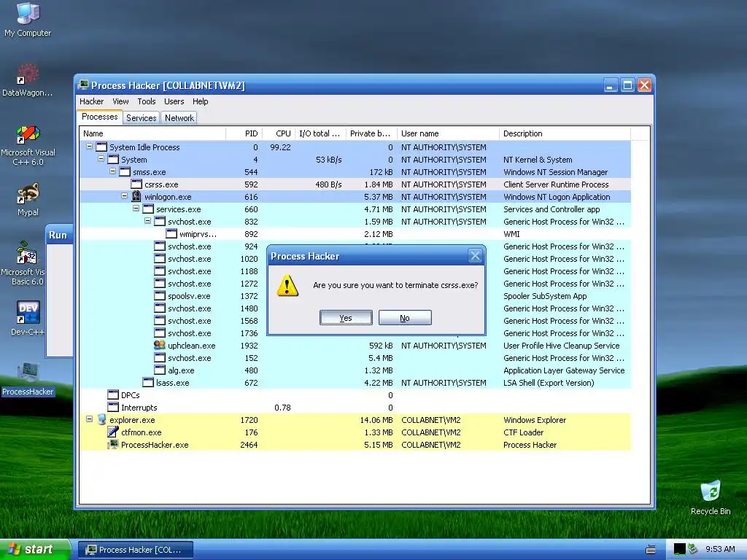Click the Run window title behind
The image size is (747, 560).
click(x=58, y=235)
